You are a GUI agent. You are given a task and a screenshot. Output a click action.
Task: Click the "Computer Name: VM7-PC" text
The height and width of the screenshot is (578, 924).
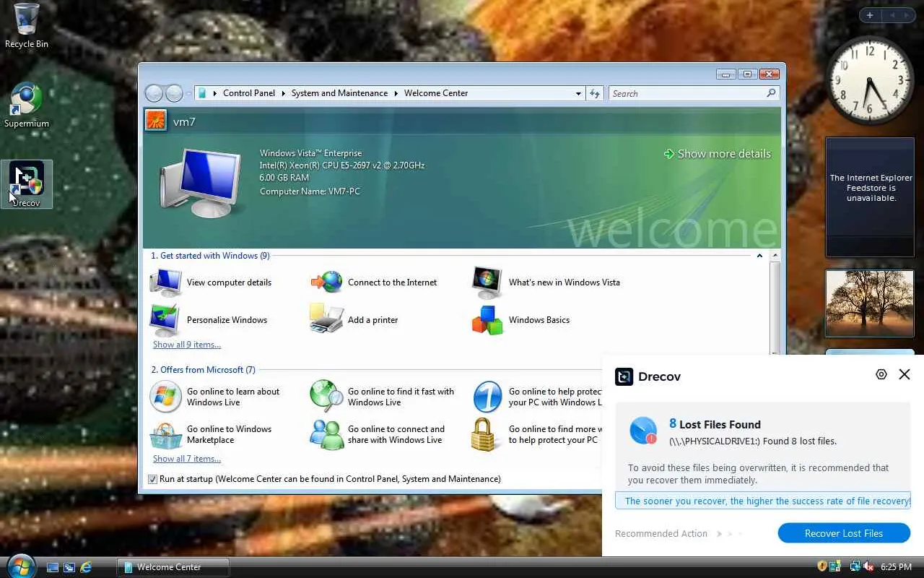click(x=310, y=191)
